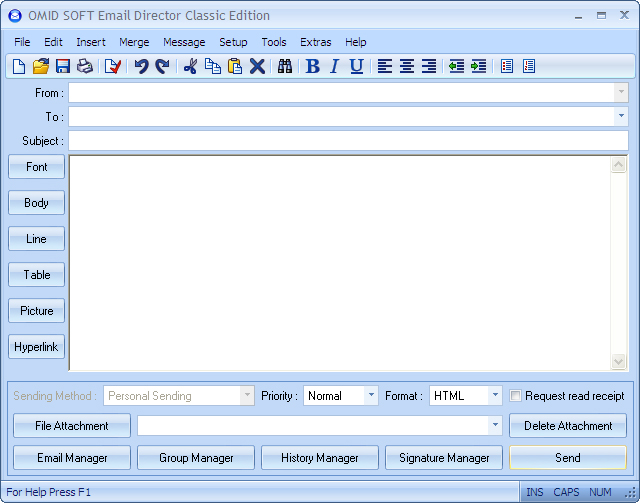Expand the To recipients dropdown
The height and width of the screenshot is (503, 640).
click(621, 117)
